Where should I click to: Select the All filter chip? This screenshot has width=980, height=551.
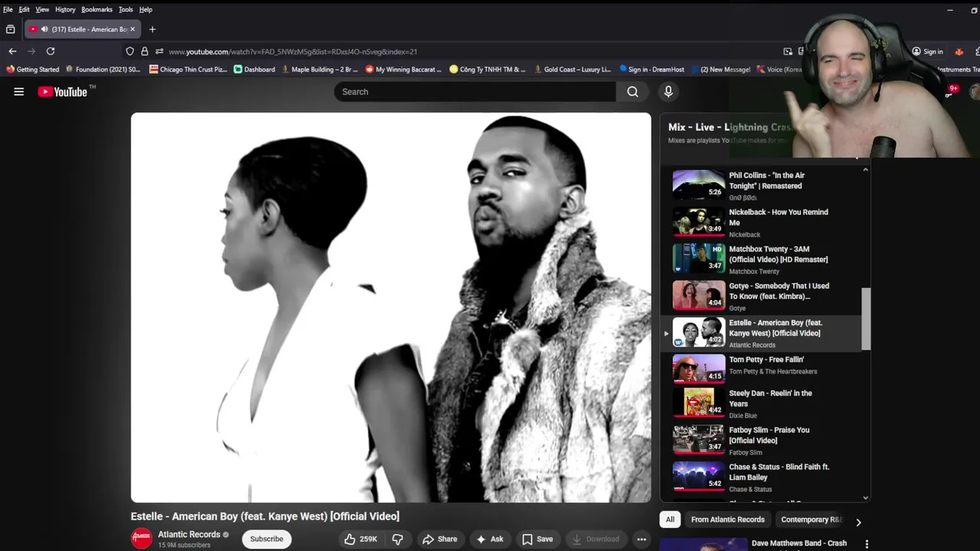pos(670,520)
